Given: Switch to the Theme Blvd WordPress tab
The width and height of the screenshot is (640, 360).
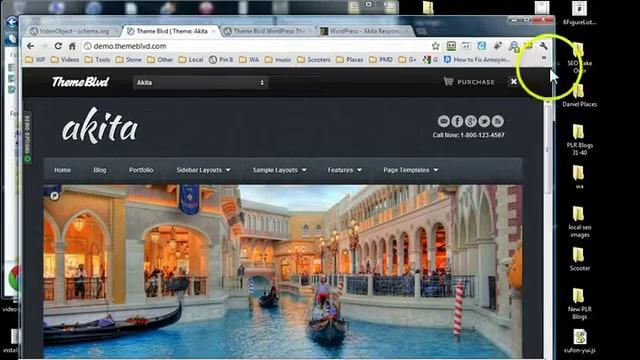Looking at the screenshot, I should (x=268, y=31).
